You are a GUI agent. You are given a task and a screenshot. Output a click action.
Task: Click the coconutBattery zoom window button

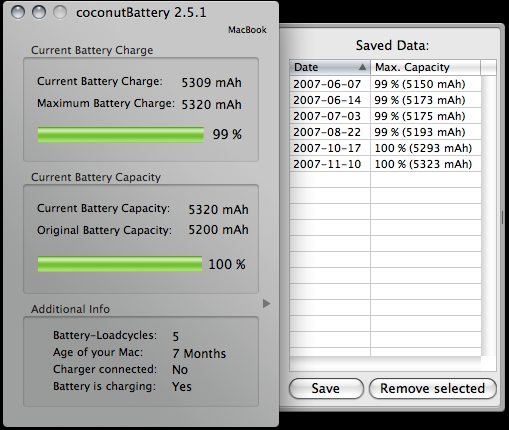tap(60, 12)
